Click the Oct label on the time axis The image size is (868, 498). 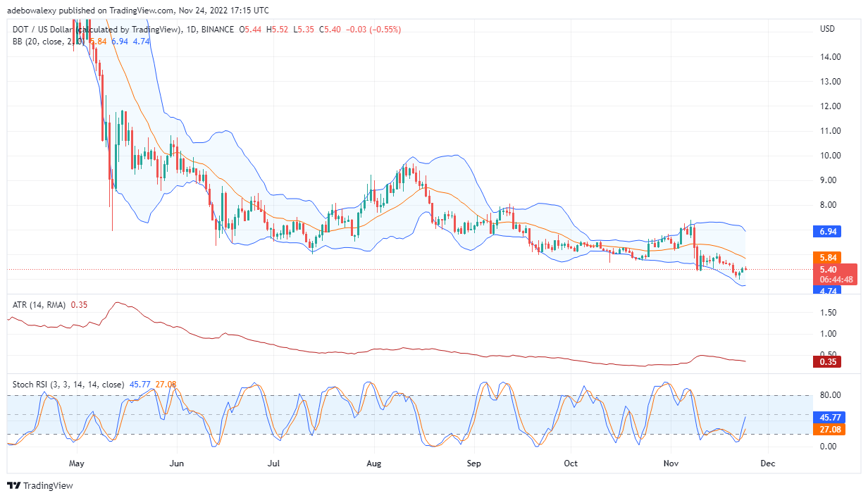click(571, 463)
